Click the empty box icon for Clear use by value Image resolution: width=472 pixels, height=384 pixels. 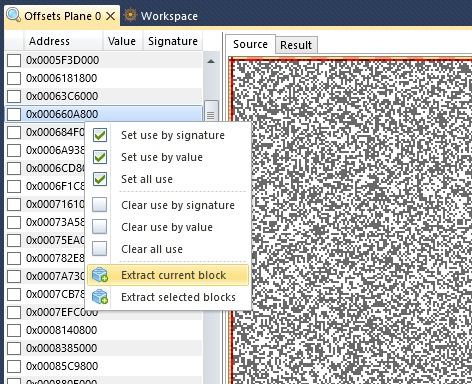[x=100, y=227]
